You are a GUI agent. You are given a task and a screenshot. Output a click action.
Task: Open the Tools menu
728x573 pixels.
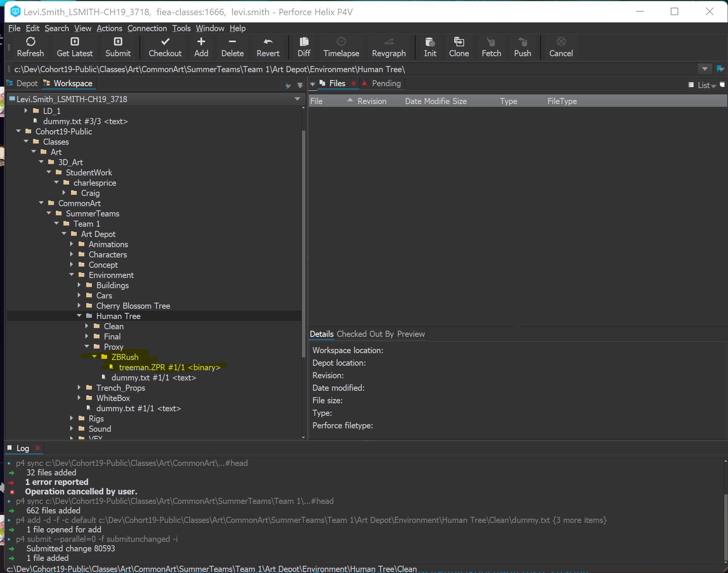pos(181,28)
